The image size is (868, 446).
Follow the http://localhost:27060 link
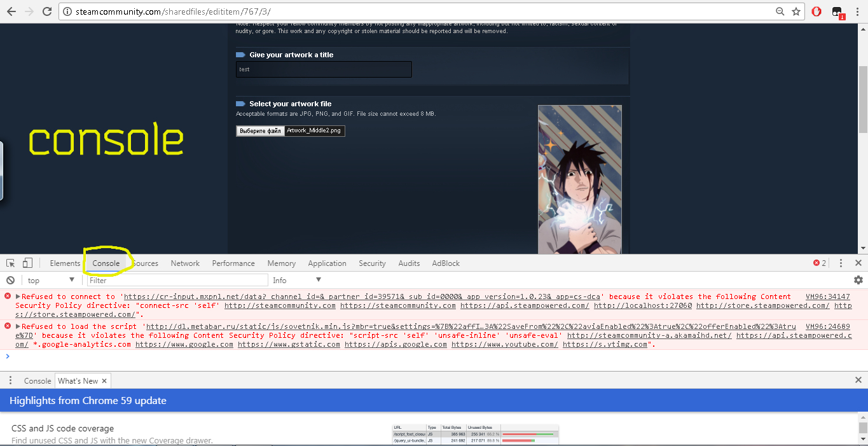point(643,305)
